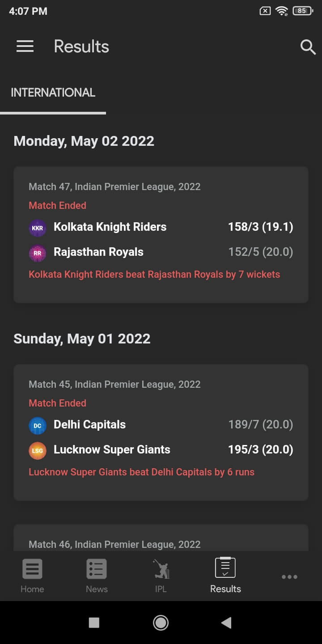Select the INTERNATIONAL tab

pos(53,93)
